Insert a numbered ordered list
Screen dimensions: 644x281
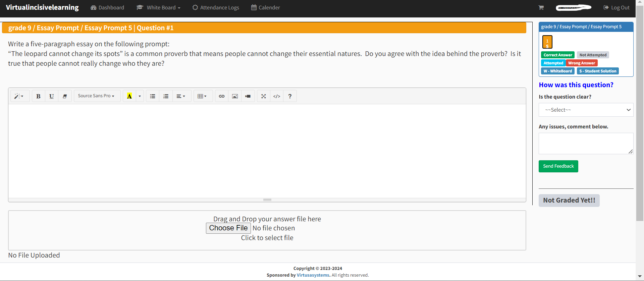(166, 96)
